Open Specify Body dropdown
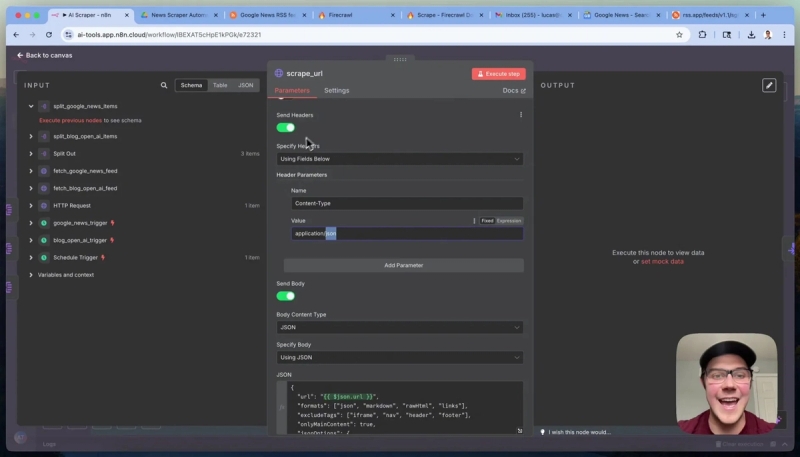 click(400, 358)
